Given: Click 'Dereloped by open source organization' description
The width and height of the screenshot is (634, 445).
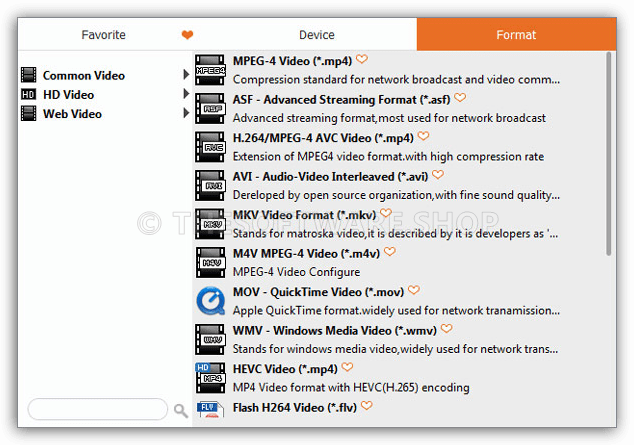Looking at the screenshot, I should pos(397,195).
